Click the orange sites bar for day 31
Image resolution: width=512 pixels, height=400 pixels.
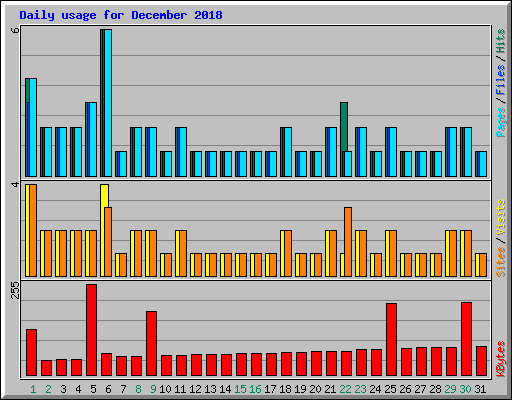point(483,265)
